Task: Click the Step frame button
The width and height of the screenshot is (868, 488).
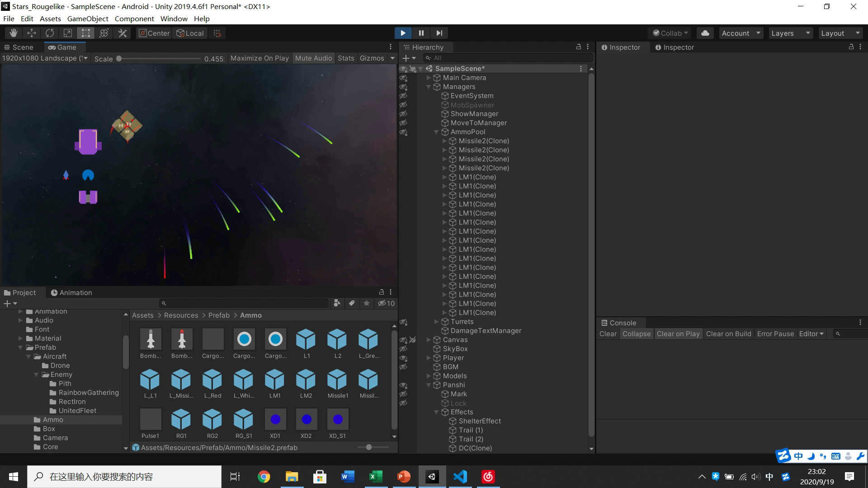Action: point(439,33)
